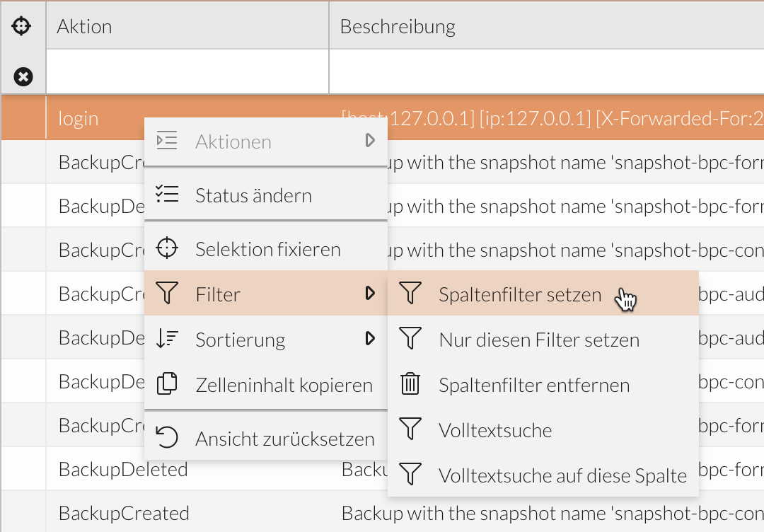
Task: Click the funnel icon beside Volltextsuche
Action: click(410, 429)
